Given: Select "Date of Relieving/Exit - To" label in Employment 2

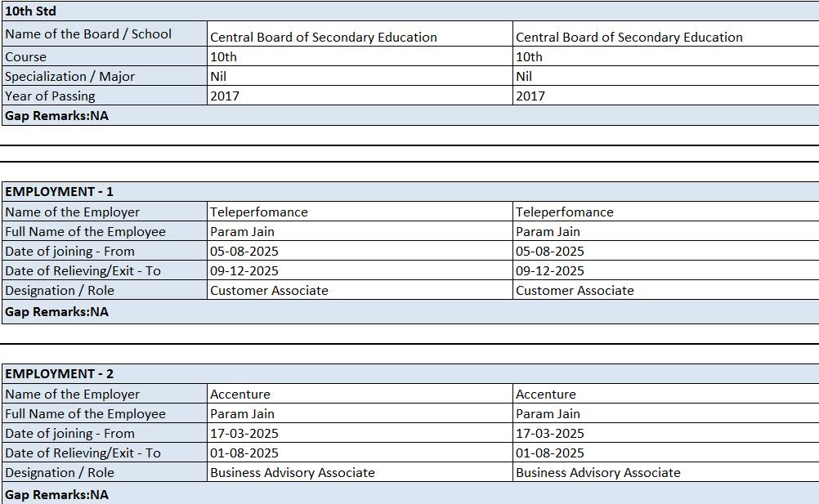Looking at the screenshot, I should tap(83, 453).
